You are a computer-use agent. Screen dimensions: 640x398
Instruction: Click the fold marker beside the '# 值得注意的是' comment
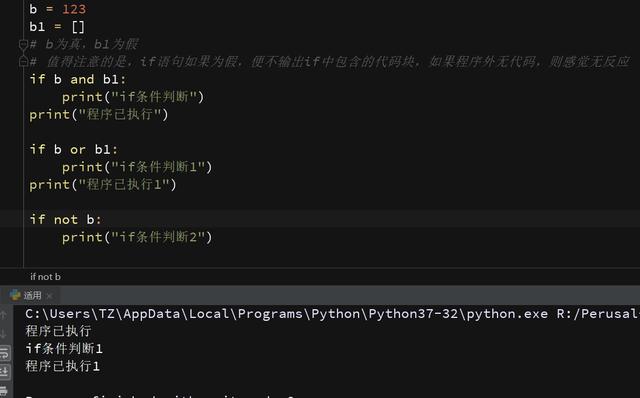[23, 62]
